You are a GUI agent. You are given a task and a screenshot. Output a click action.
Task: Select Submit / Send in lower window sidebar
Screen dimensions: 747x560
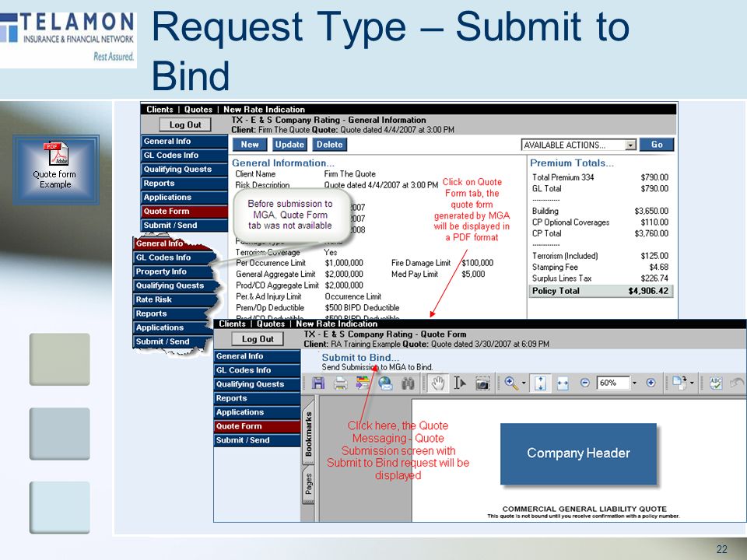tap(257, 440)
